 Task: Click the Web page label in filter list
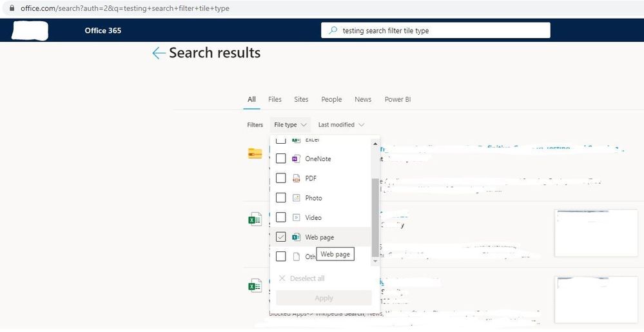click(320, 237)
